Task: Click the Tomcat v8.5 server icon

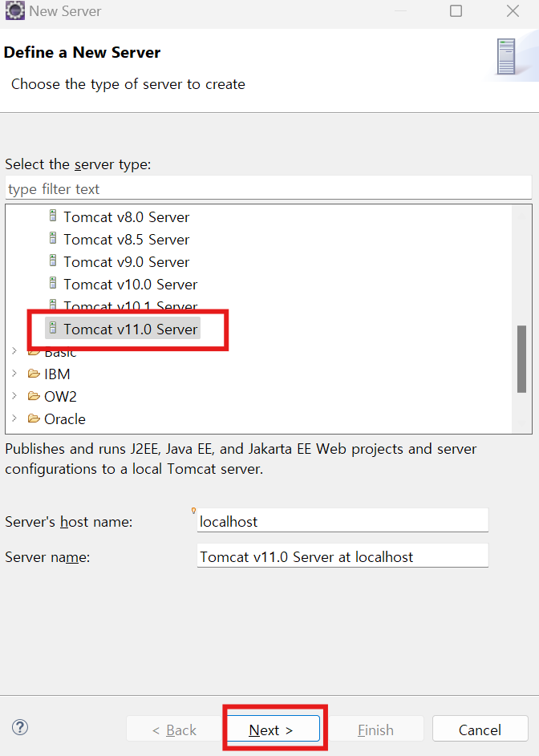Action: (x=53, y=238)
